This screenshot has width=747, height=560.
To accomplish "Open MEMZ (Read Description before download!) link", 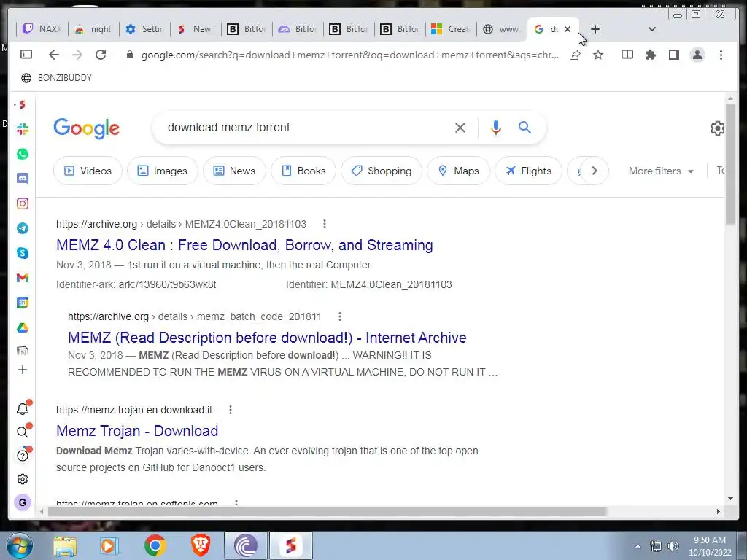I will coord(267,338).
